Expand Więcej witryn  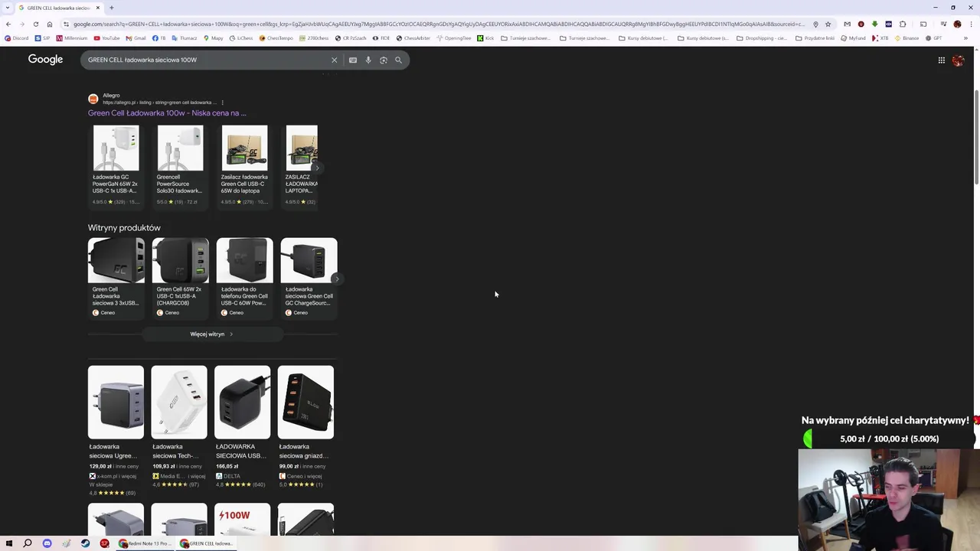coord(212,334)
